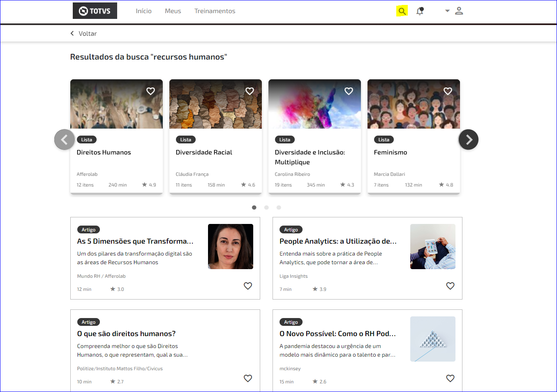Show next carousel cards
This screenshot has width=557, height=392.
(469, 140)
